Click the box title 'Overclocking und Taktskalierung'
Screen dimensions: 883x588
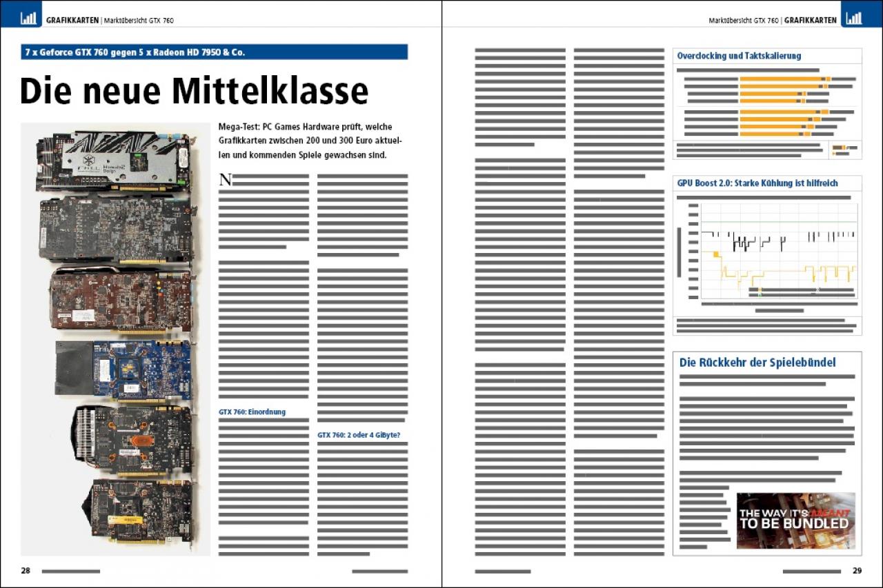pyautogui.click(x=739, y=56)
